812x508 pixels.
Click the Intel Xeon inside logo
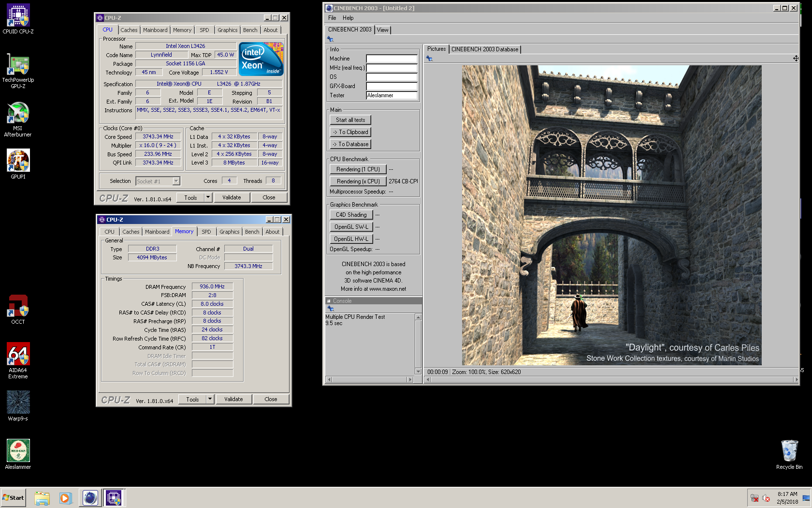pos(261,59)
